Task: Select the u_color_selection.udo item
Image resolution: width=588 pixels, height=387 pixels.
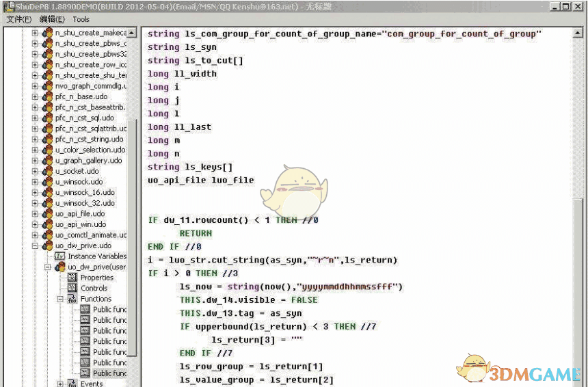Action: (90, 150)
